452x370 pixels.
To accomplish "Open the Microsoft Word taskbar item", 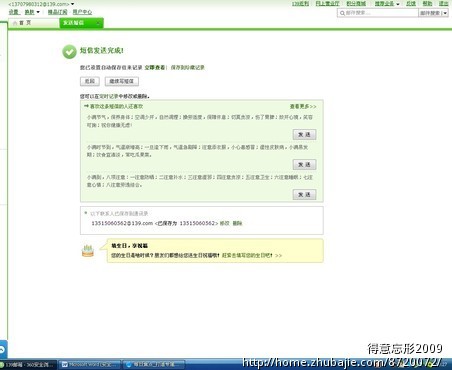I will (90, 364).
